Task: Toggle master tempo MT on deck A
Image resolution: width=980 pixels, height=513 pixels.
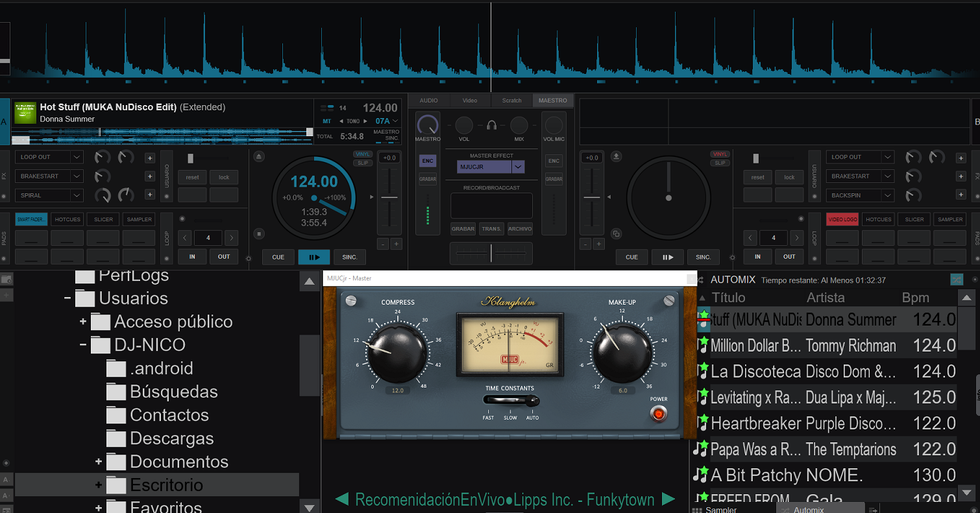Action: pos(327,121)
